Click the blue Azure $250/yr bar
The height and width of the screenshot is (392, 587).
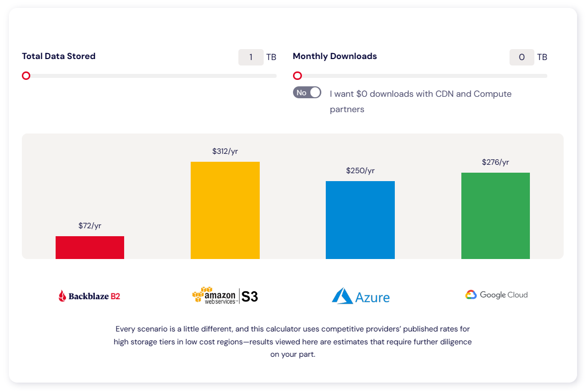[x=360, y=220]
